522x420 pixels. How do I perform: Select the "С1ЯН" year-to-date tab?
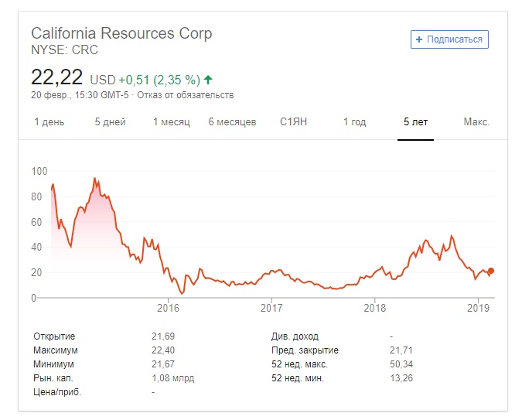pos(295,122)
